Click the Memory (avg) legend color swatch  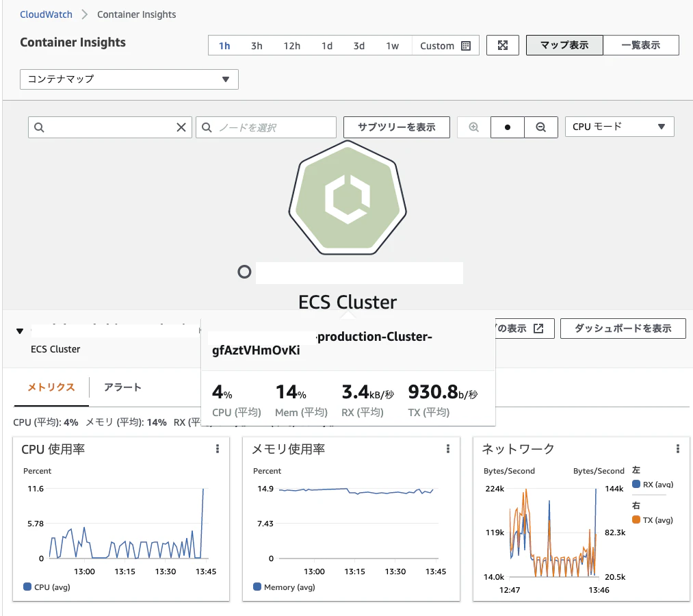point(257,587)
